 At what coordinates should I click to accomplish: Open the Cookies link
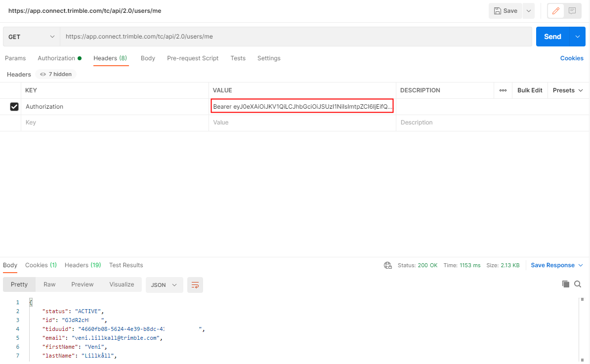coord(572,58)
